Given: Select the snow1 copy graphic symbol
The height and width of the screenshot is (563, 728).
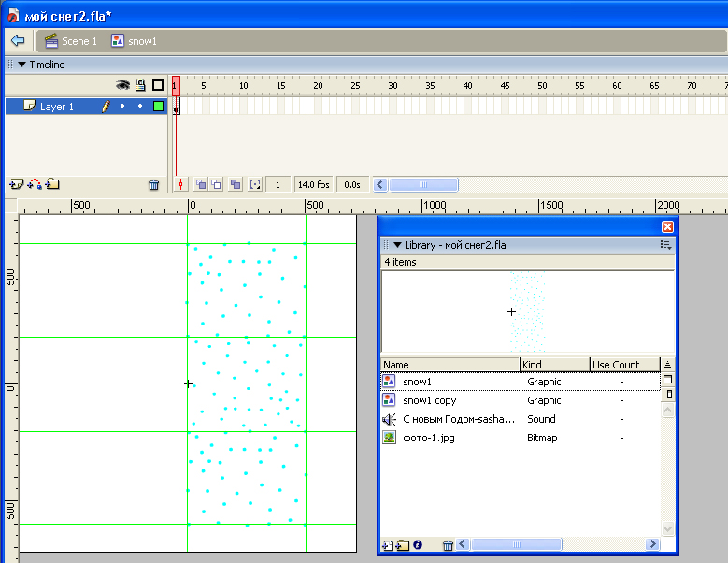Looking at the screenshot, I should point(429,400).
